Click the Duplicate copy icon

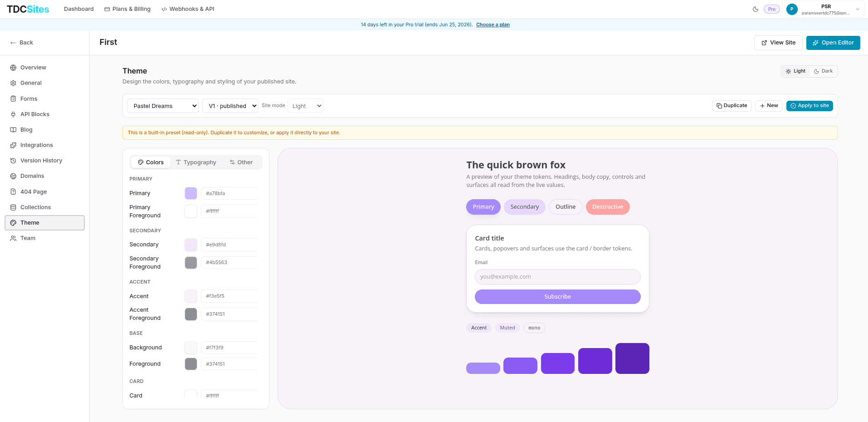[719, 106]
